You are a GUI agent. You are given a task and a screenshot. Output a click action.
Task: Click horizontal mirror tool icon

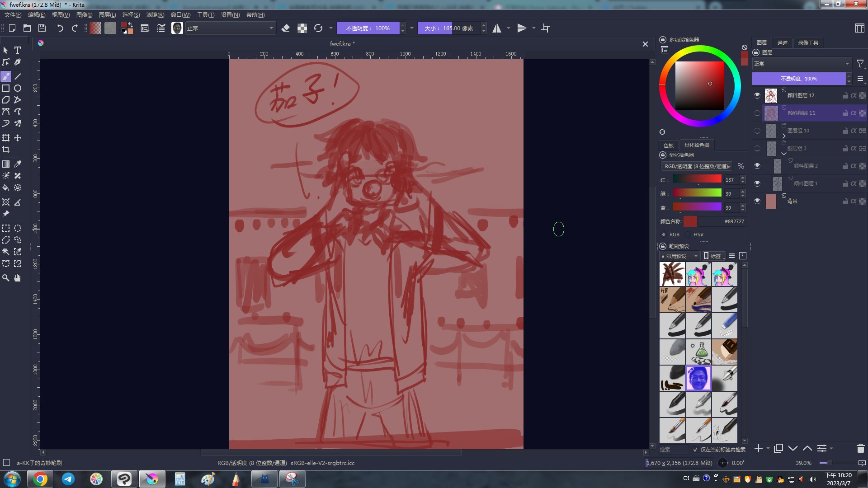pyautogui.click(x=497, y=28)
